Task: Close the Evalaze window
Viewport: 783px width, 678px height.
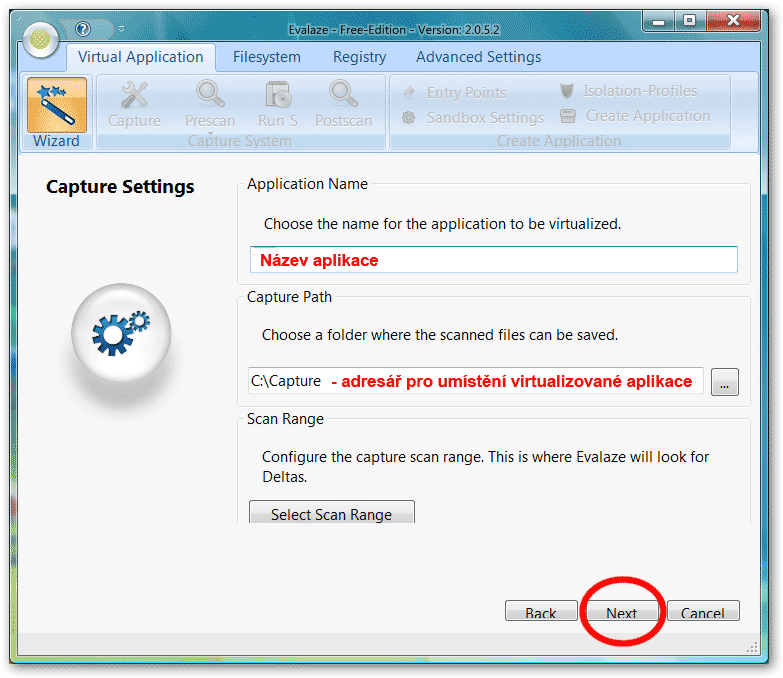Action: (x=733, y=20)
